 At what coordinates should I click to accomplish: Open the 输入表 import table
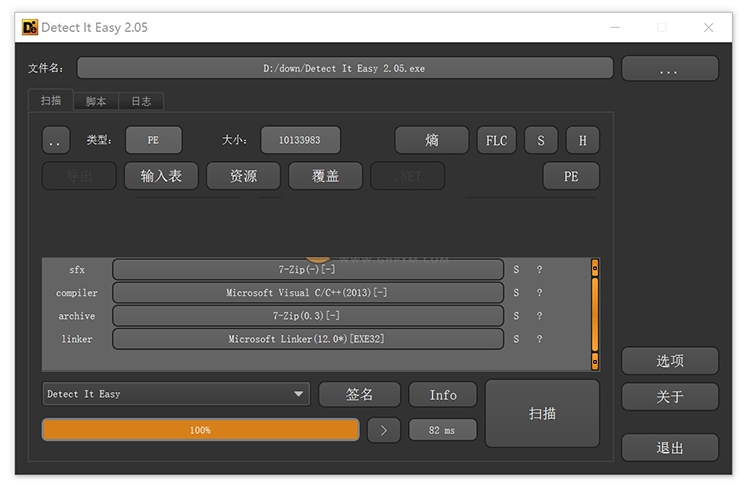click(x=161, y=176)
